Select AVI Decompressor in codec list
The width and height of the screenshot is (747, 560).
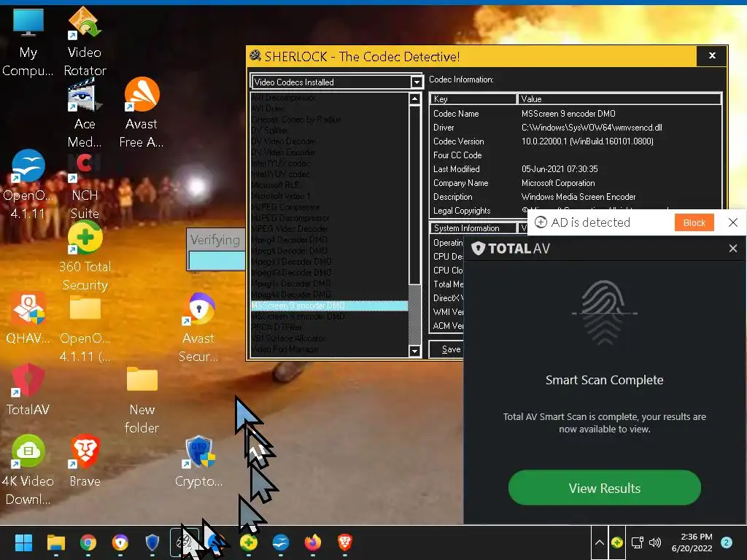330,98
